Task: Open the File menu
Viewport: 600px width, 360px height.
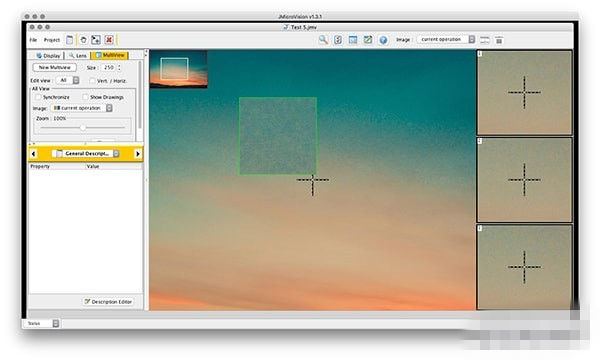Action: pos(33,40)
